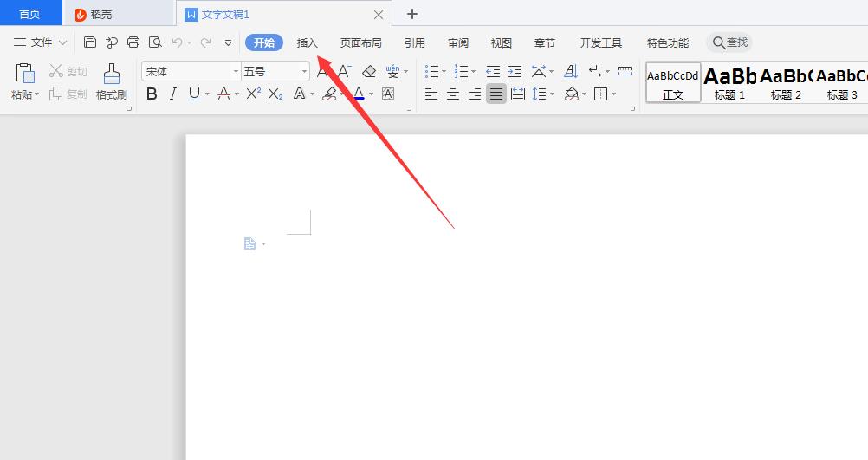
Task: Switch to the Page Layout (页面布局) tab
Action: [361, 42]
